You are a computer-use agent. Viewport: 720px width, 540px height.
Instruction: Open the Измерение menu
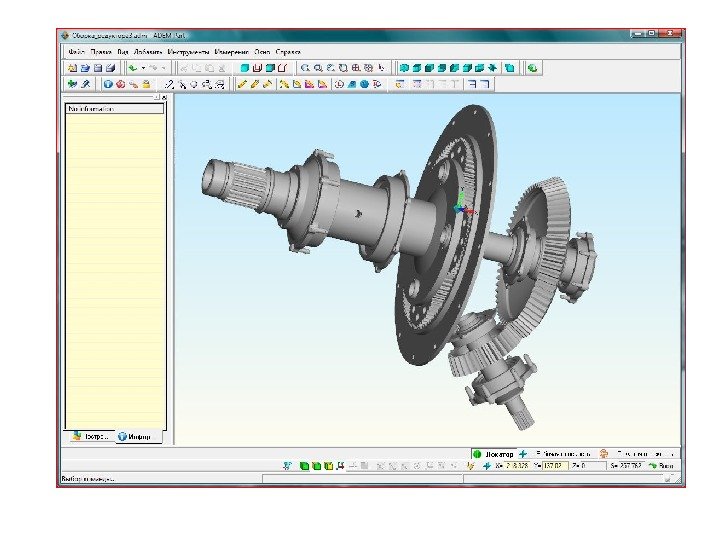click(231, 52)
